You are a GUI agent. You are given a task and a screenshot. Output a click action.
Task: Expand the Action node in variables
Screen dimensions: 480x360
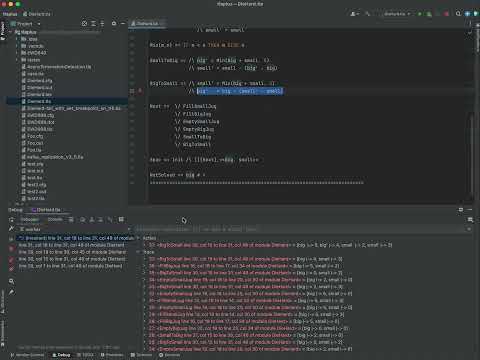click(138, 238)
